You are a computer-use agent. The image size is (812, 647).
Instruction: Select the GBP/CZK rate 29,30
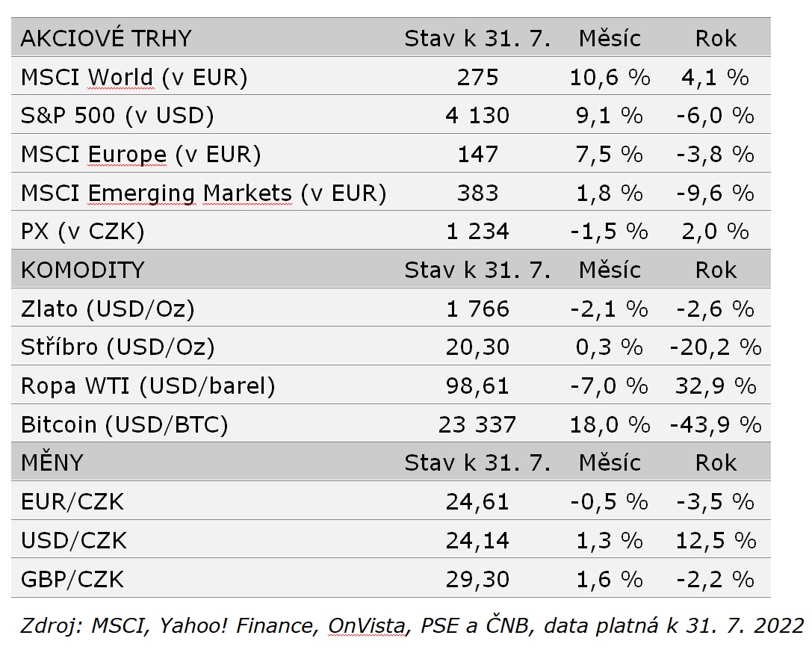coord(477,580)
